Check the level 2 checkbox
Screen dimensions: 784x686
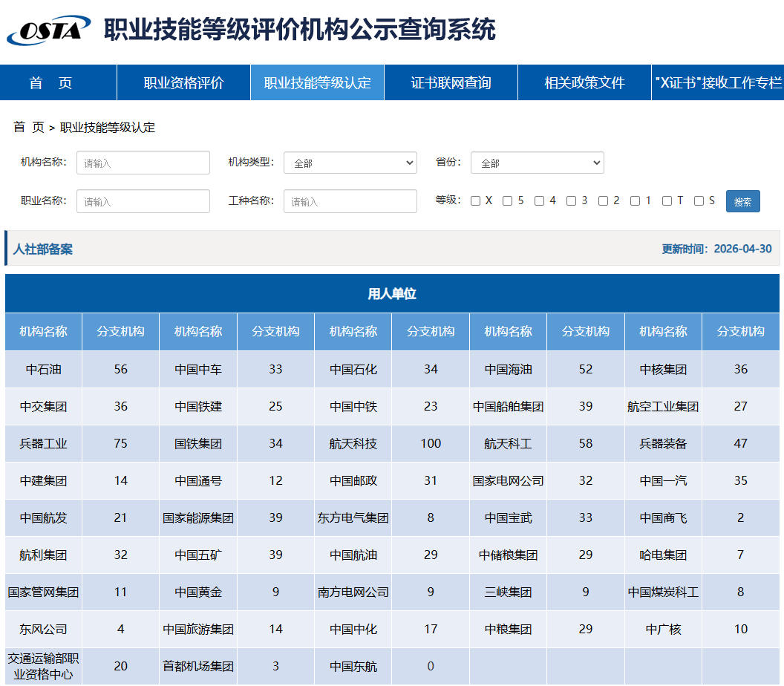point(604,200)
